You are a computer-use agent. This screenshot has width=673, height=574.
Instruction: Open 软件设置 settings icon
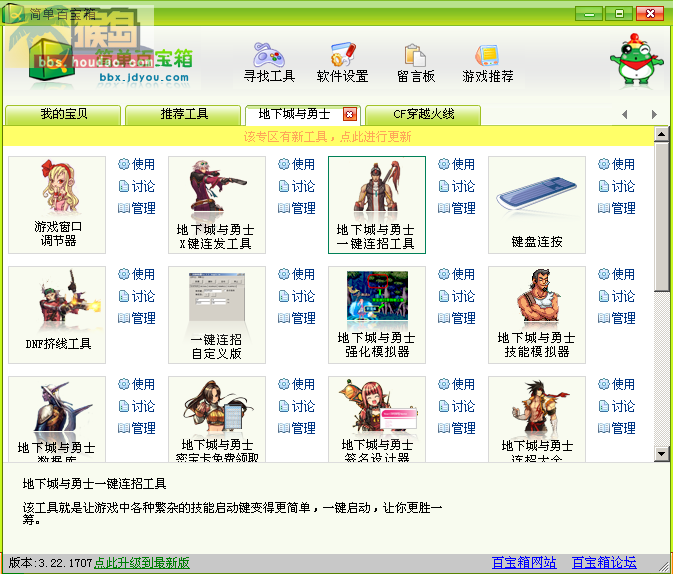click(343, 63)
